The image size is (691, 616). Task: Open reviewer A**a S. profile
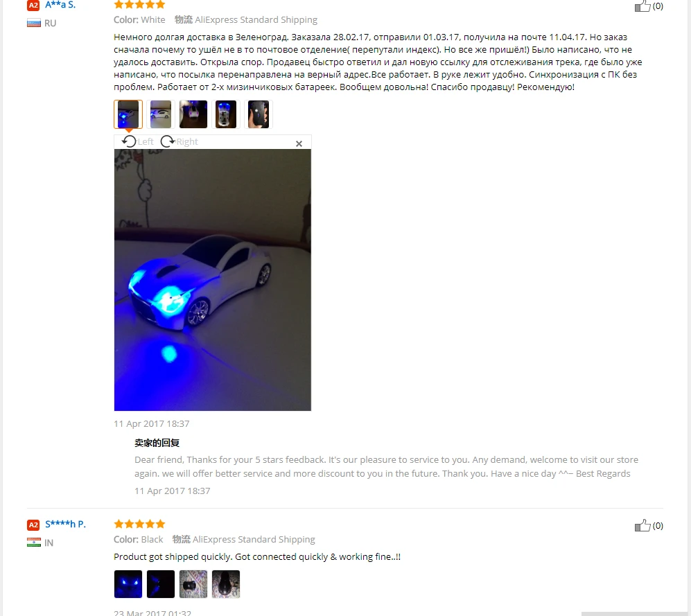(60, 5)
